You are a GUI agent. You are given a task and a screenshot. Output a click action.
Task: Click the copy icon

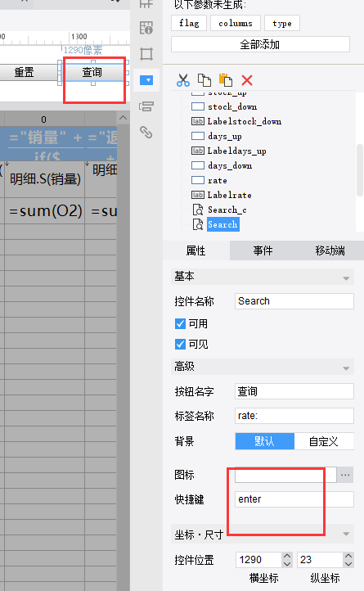204,80
